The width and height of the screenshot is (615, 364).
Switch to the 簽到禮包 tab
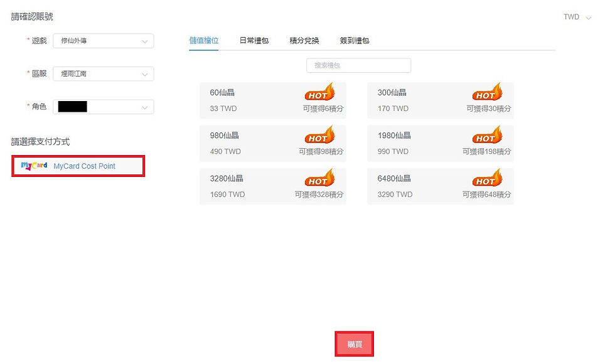click(354, 40)
